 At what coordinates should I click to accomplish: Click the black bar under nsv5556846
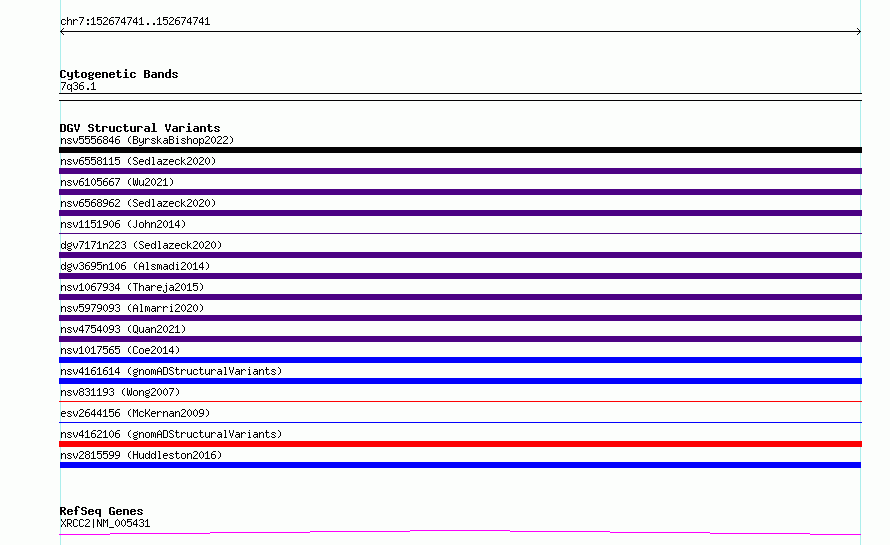click(460, 150)
